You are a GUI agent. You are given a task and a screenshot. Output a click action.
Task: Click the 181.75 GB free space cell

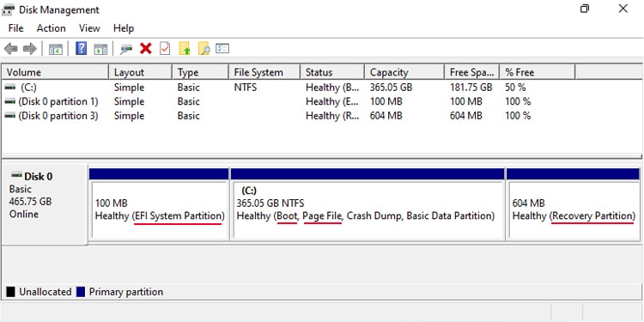point(471,87)
